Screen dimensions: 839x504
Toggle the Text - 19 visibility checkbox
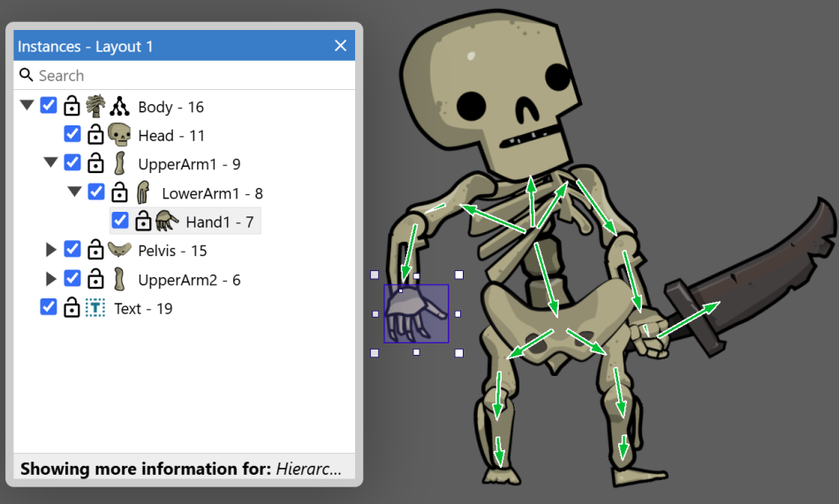[x=49, y=307]
